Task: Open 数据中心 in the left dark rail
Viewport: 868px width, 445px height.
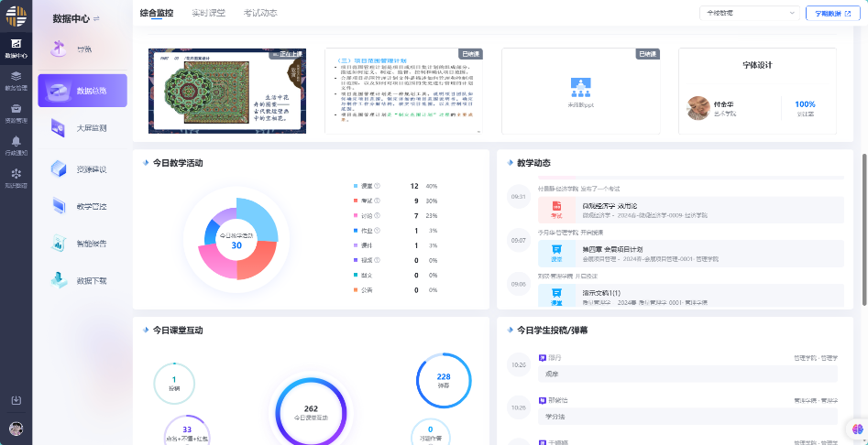Action: click(16, 47)
